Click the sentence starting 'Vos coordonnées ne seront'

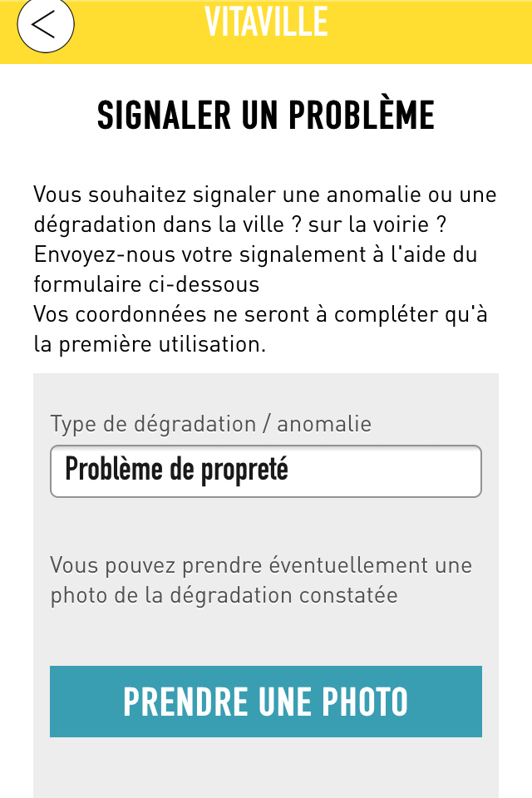[x=261, y=329]
